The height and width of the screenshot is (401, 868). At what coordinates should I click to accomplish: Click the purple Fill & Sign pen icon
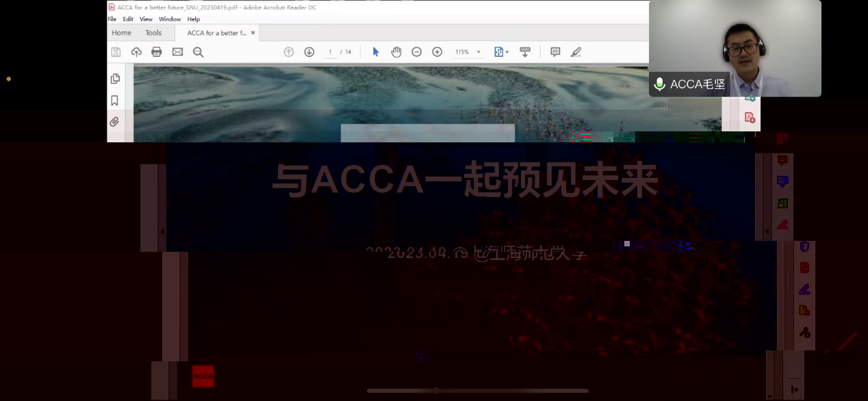(x=804, y=289)
